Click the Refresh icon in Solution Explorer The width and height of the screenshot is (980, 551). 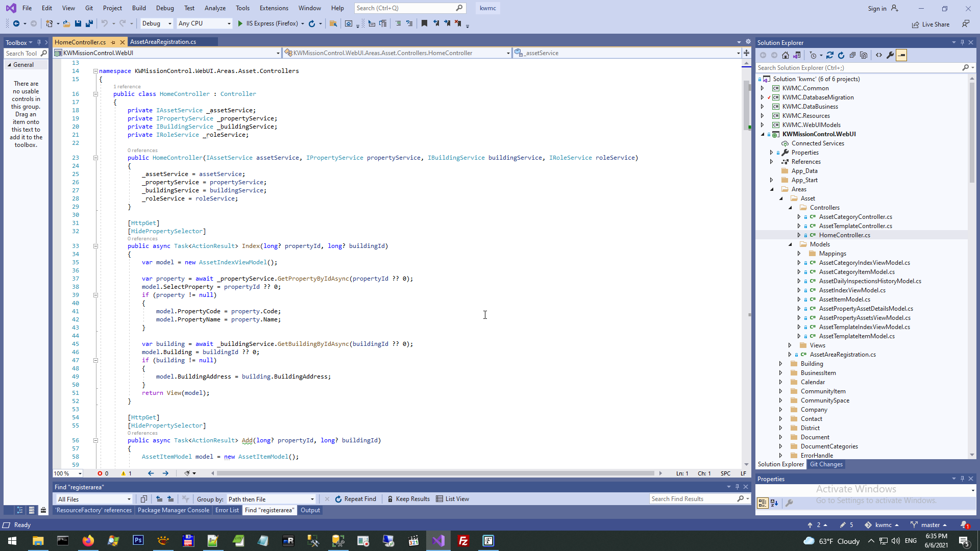[841, 55]
